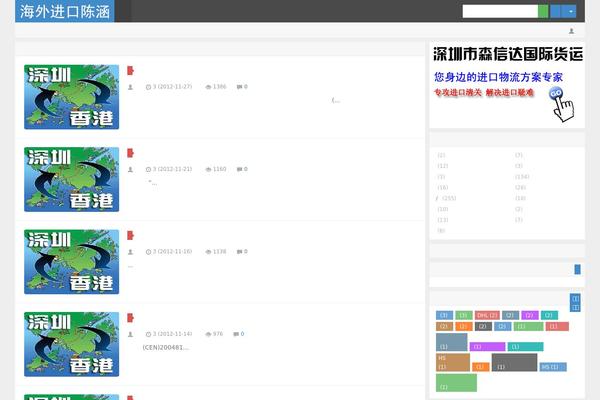600x400 pixels.
Task: Focus the search box in the header
Action: 500,11
